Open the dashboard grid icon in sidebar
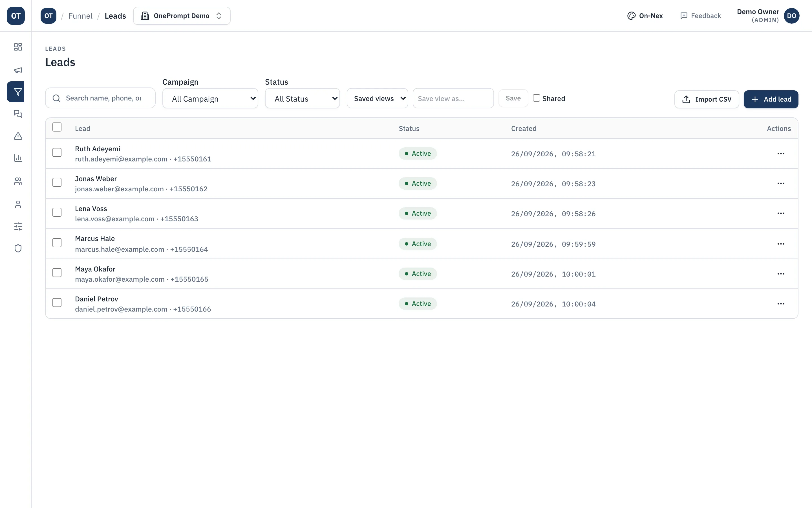This screenshot has height=508, width=812. coord(18,47)
